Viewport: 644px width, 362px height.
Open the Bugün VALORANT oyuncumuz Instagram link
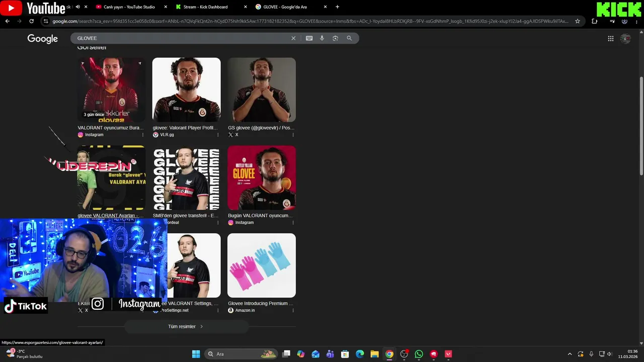(x=260, y=216)
